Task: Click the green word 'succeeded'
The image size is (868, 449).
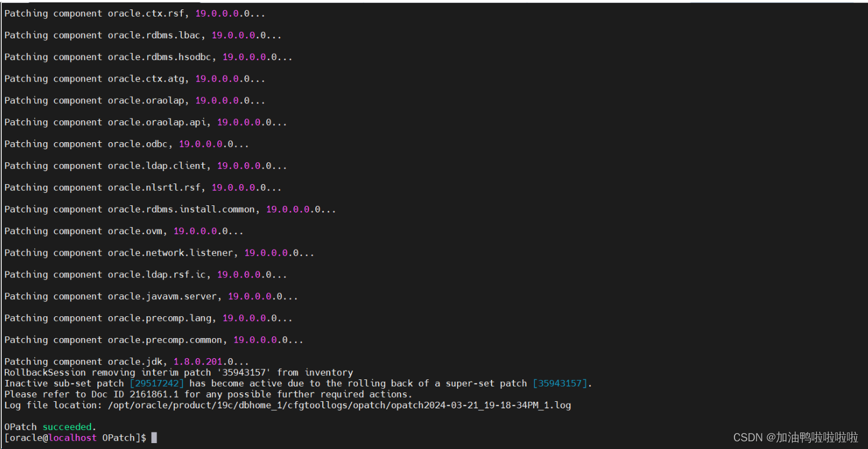Action: coord(67,427)
